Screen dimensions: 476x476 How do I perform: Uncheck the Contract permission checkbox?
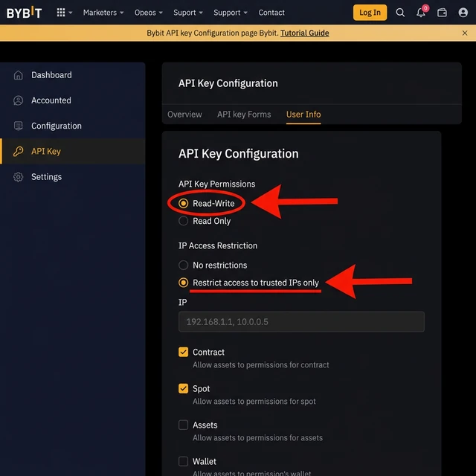click(184, 352)
